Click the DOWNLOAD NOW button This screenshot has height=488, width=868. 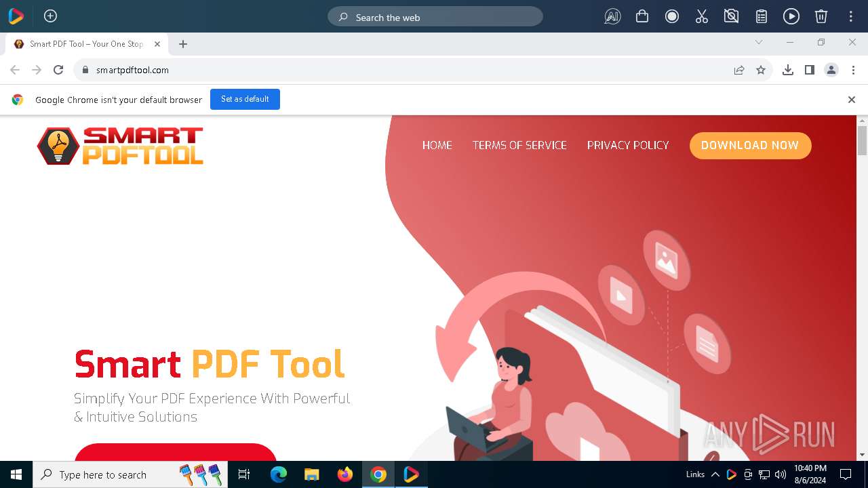click(x=750, y=145)
